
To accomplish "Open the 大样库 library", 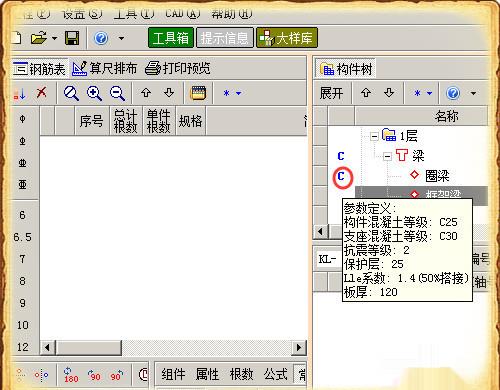I will (287, 38).
